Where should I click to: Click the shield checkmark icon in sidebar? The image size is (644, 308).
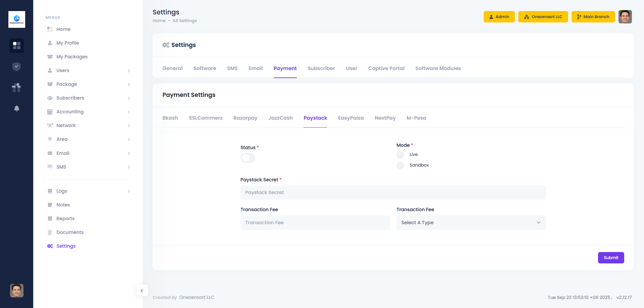tap(16, 67)
